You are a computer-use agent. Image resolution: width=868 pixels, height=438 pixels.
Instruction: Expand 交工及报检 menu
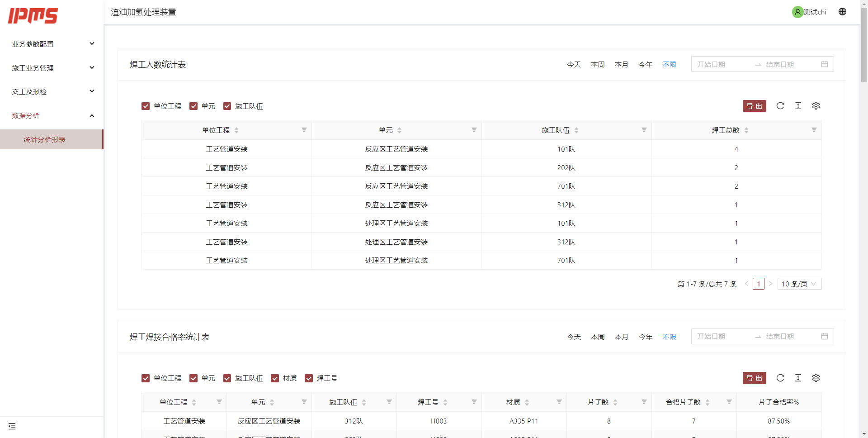52,91
